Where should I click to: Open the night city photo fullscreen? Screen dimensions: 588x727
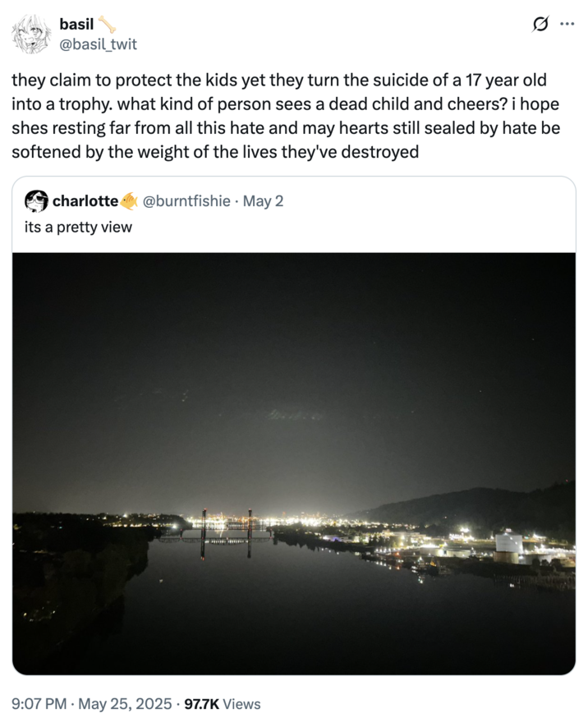coord(294,460)
